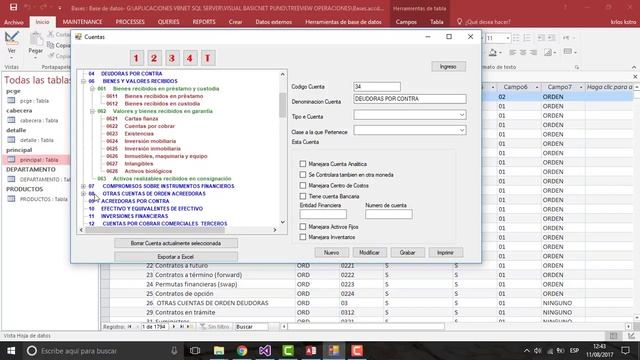Click the Ingreso button

pyautogui.click(x=448, y=67)
